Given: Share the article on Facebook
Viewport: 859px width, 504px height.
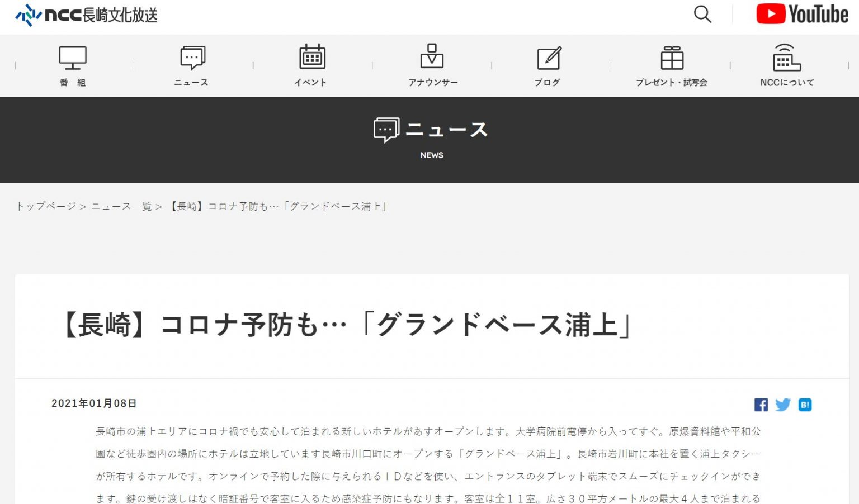Looking at the screenshot, I should (761, 405).
